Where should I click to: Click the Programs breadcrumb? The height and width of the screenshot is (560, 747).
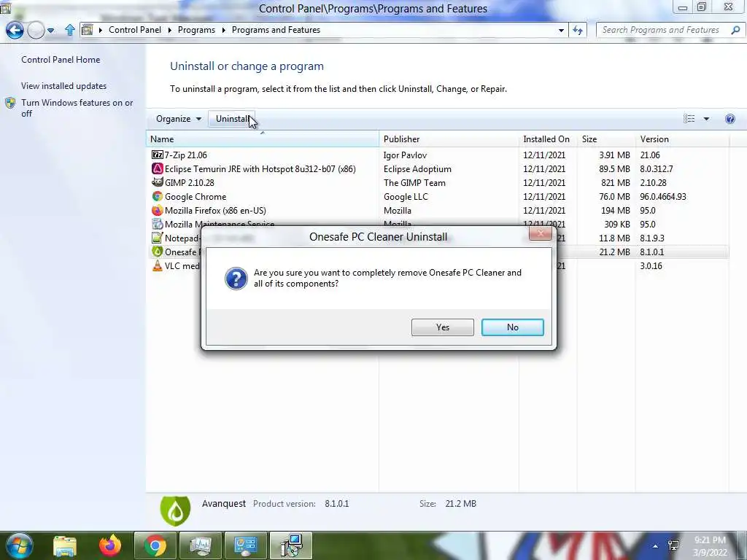point(196,29)
